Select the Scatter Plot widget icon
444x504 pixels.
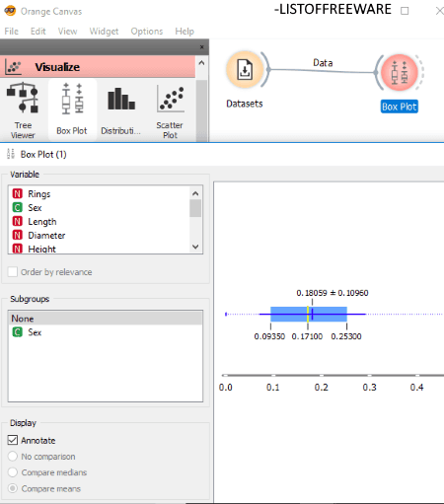pyautogui.click(x=171, y=99)
